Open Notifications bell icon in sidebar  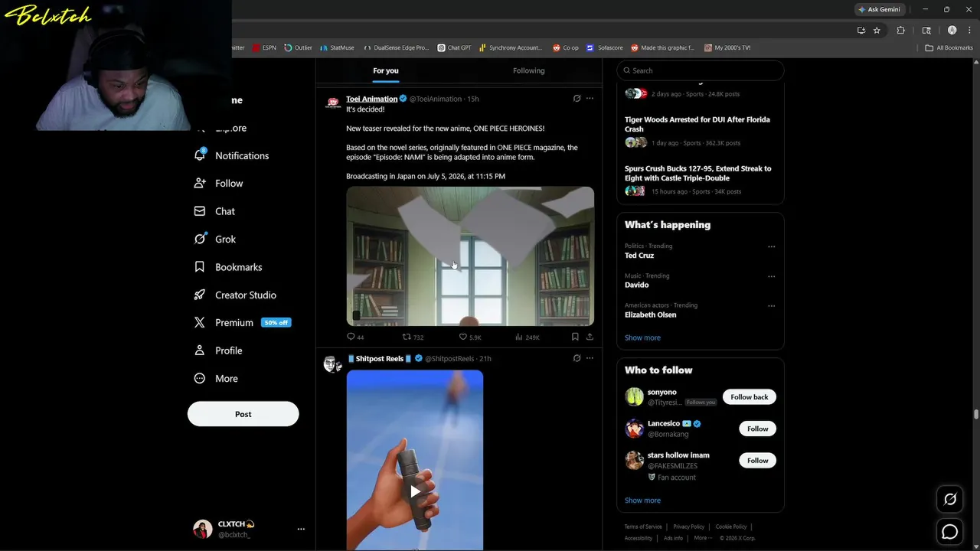tap(200, 155)
